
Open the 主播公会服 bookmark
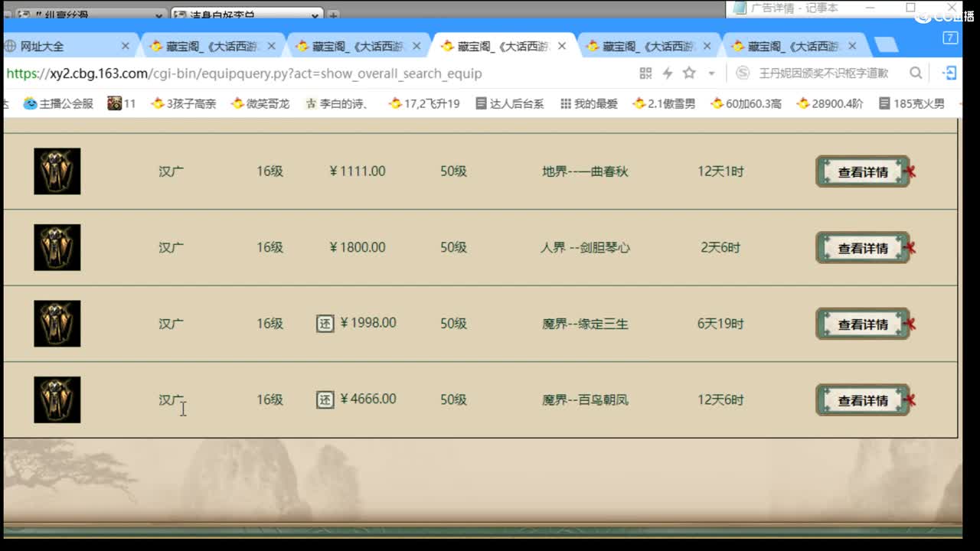click(x=58, y=103)
